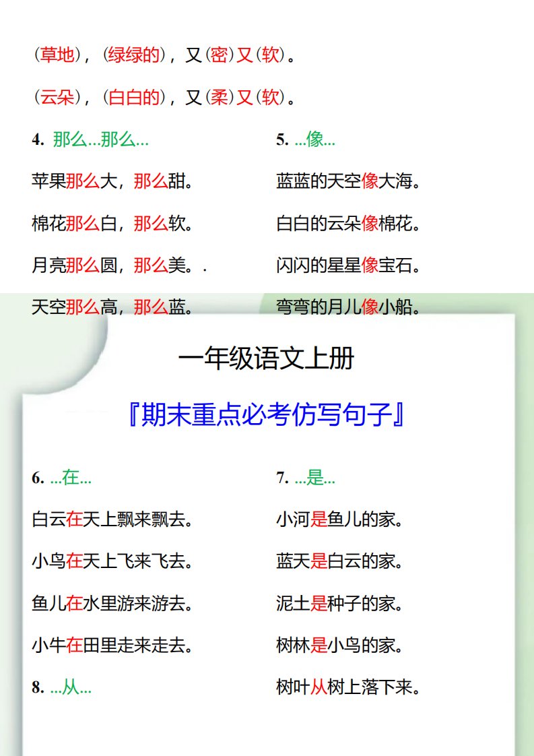The image size is (534, 756).
Task: Select section heading 7. ...是...
Action: coord(306,478)
